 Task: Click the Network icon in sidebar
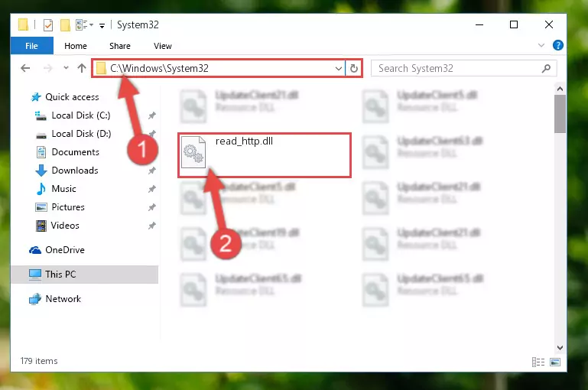click(35, 299)
